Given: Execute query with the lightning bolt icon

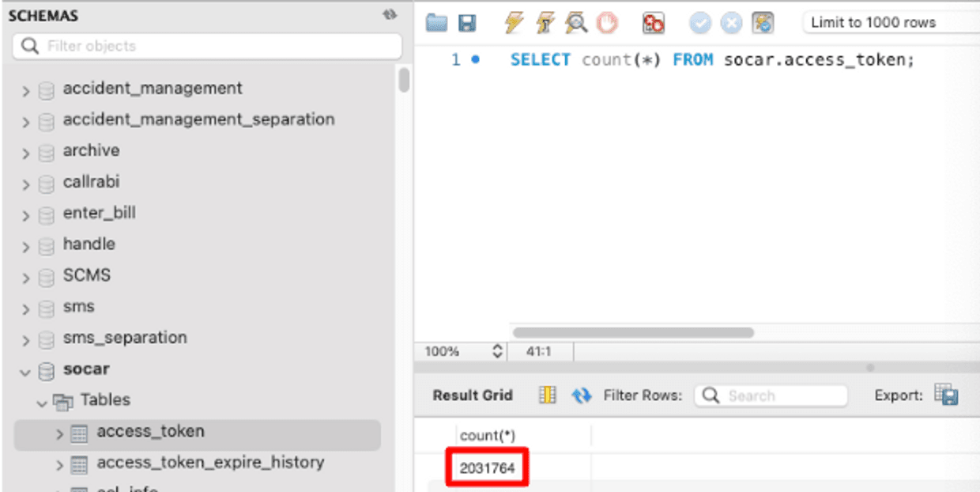Looking at the screenshot, I should 514,23.
